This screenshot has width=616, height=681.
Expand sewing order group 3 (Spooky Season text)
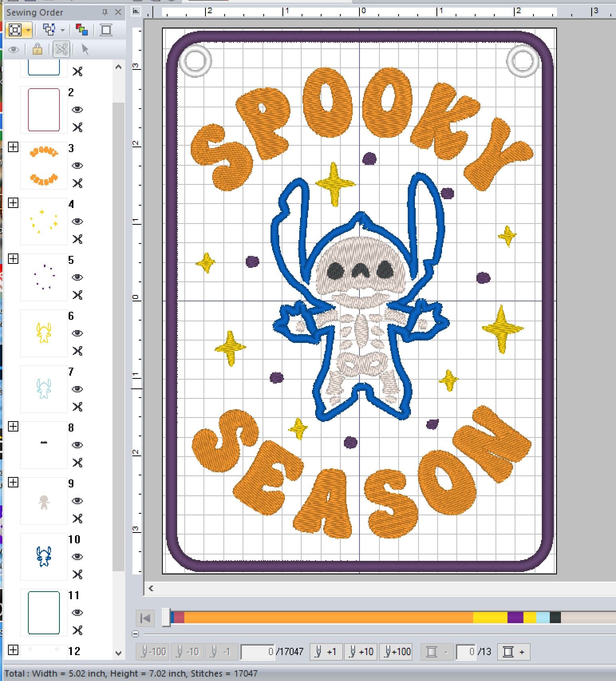[13, 147]
